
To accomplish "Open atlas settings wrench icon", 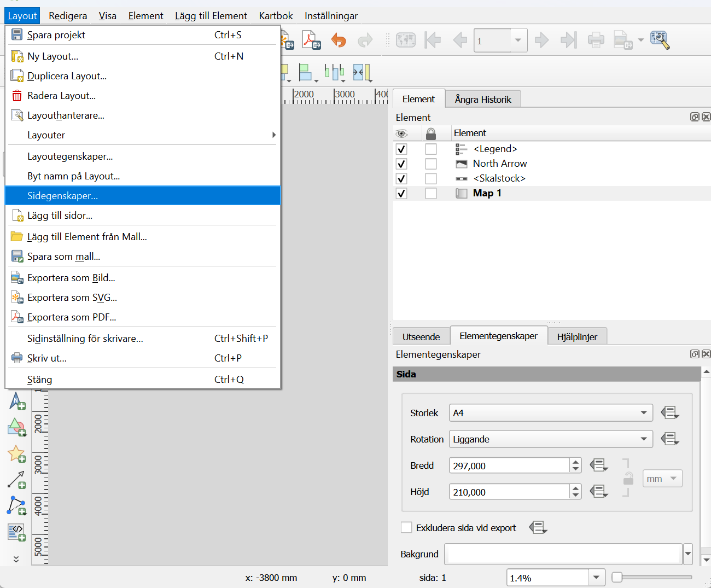I will pyautogui.click(x=660, y=40).
